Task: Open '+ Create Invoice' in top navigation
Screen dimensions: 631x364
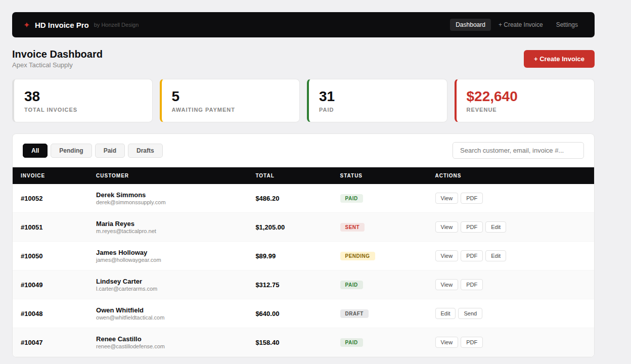Action: coord(520,25)
